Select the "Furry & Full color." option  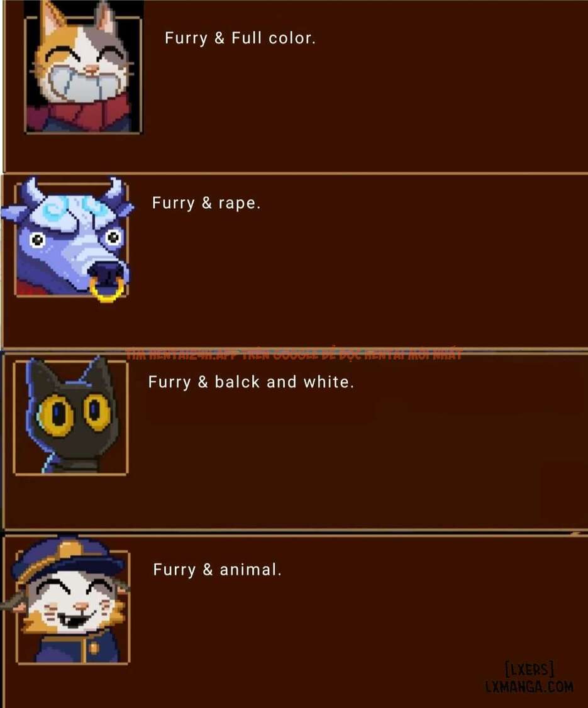[240, 38]
